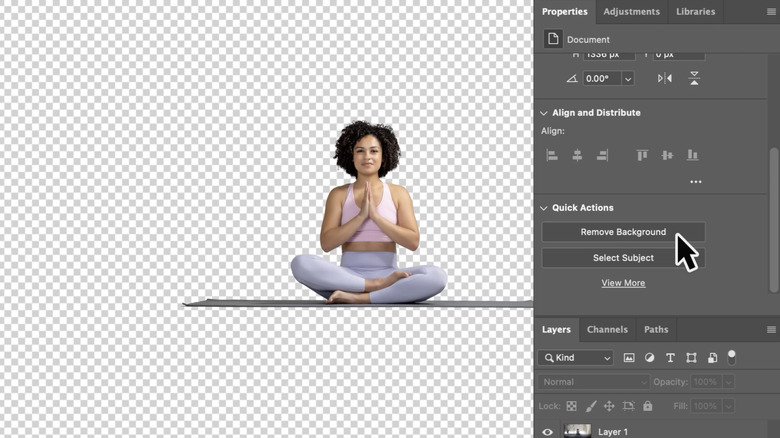Screen dimensions: 780x438
Task: Align top edges icon
Action: (x=642, y=155)
